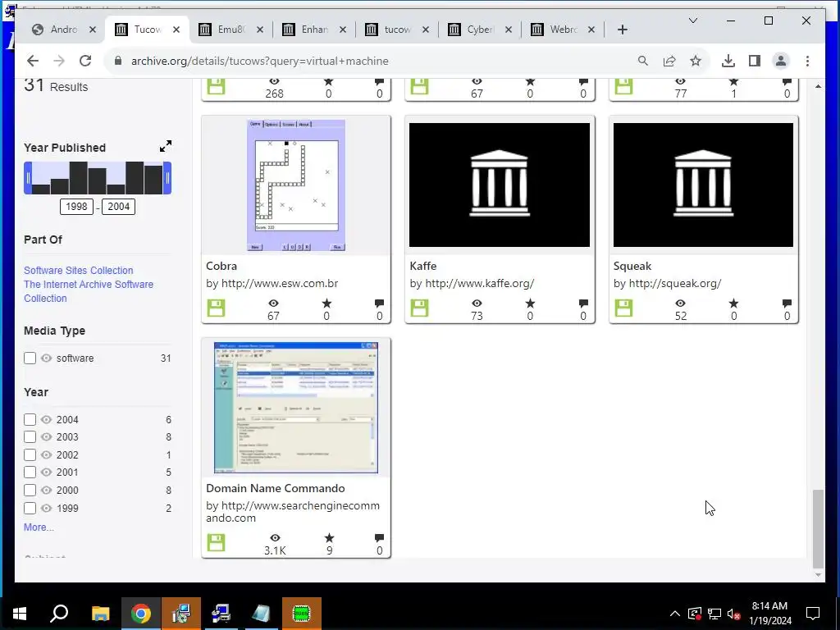The height and width of the screenshot is (630, 840).
Task: Reload the archive.org page
Action: (x=85, y=61)
